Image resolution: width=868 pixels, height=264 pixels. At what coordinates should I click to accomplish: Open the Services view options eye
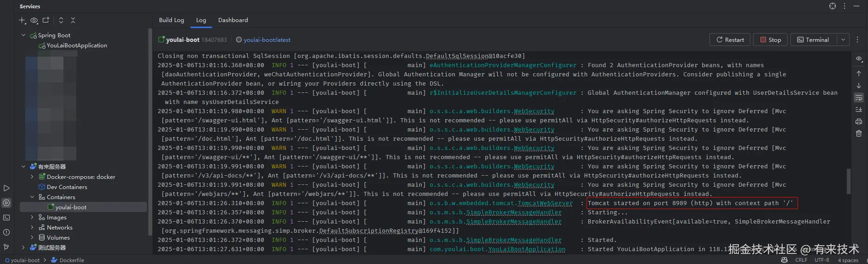[x=34, y=20]
